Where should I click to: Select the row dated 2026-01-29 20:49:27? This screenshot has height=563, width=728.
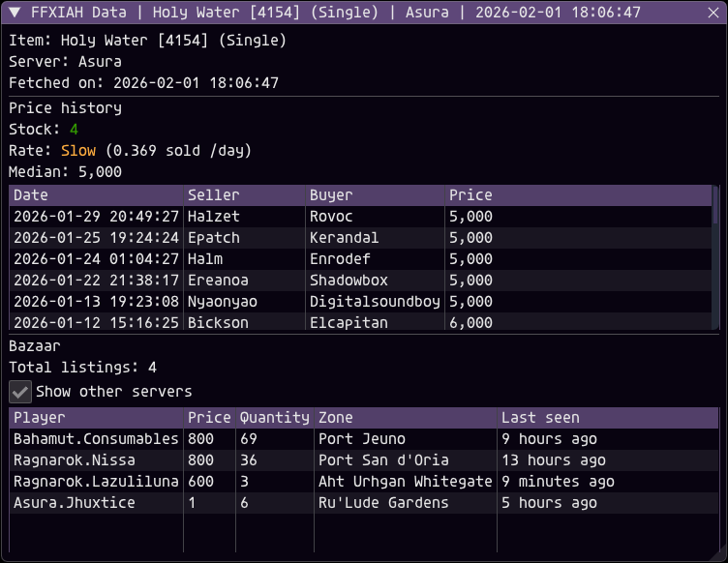point(360,216)
